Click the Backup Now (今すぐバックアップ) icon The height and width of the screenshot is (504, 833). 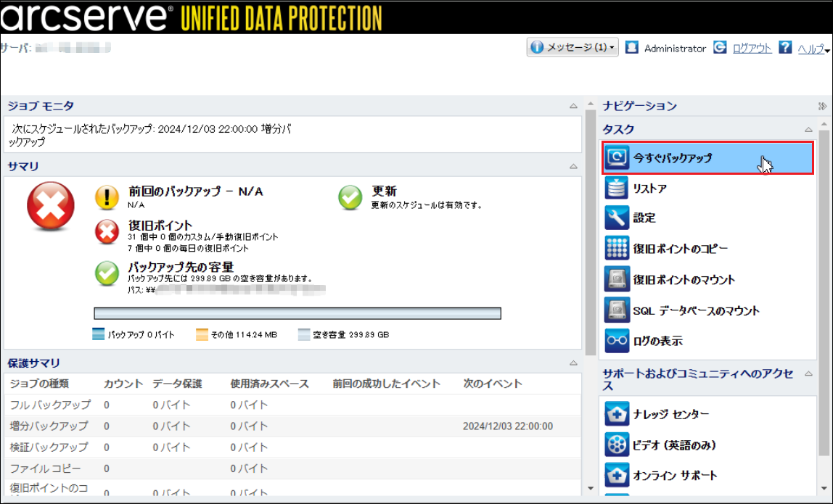click(x=617, y=157)
